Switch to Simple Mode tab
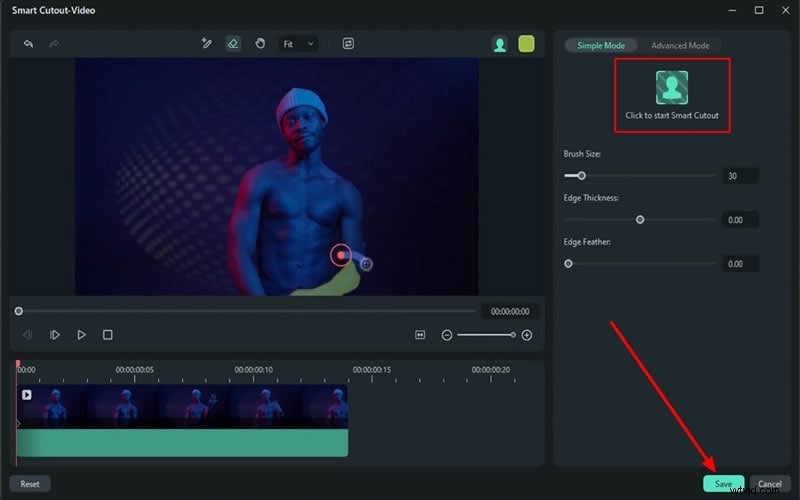The height and width of the screenshot is (500, 800). 601,45
